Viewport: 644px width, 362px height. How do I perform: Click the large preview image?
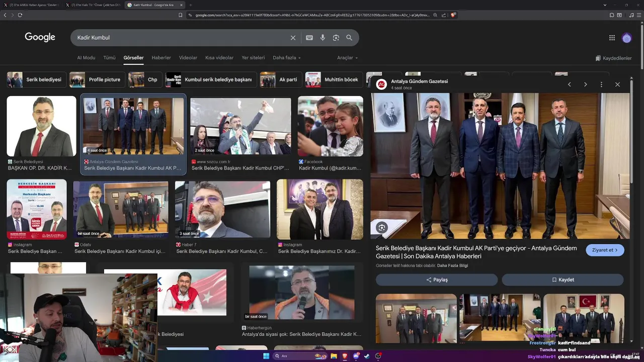[500, 166]
